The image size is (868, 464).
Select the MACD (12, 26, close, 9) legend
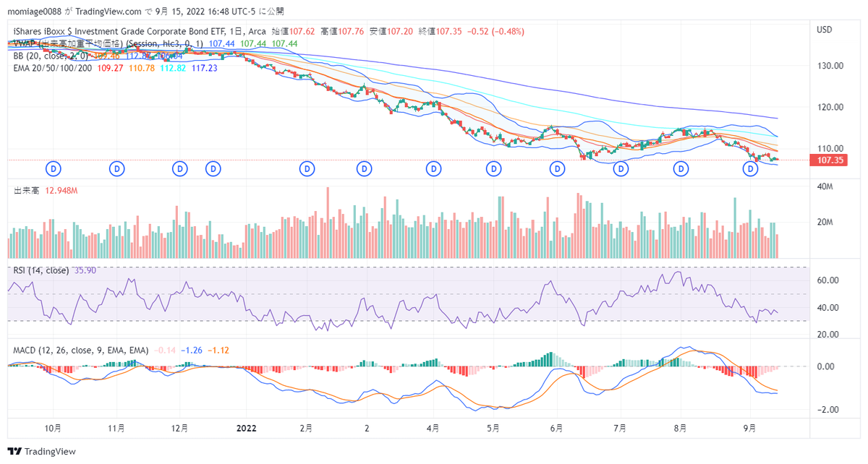pos(81,350)
